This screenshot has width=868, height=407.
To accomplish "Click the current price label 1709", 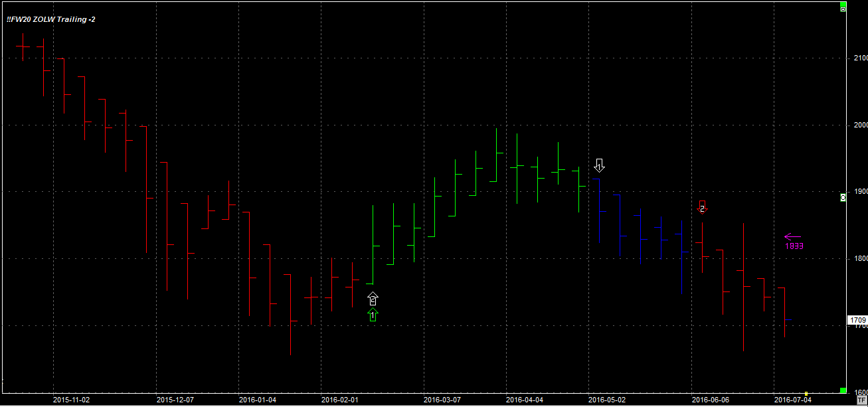I will pos(857,320).
